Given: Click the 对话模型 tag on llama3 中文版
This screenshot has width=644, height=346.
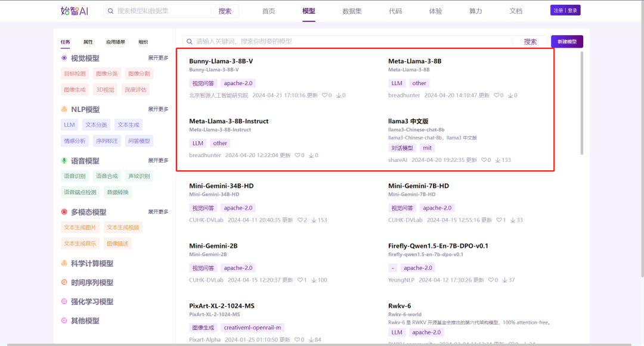Looking at the screenshot, I should (402, 148).
